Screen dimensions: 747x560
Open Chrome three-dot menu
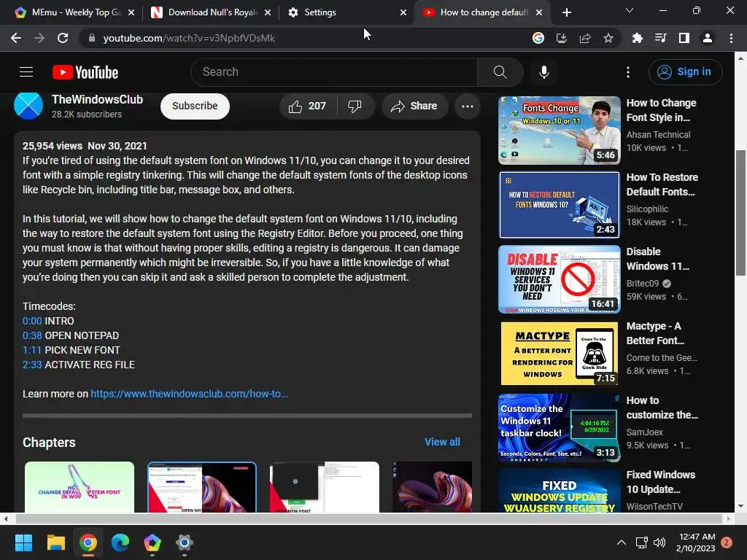[731, 38]
